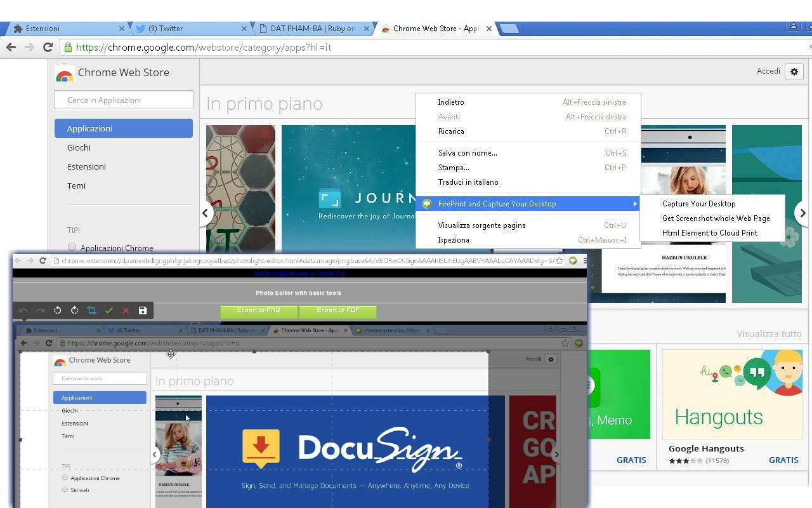The image size is (812, 508).
Task: Select Salva con nome... in context menu
Action: [528, 153]
